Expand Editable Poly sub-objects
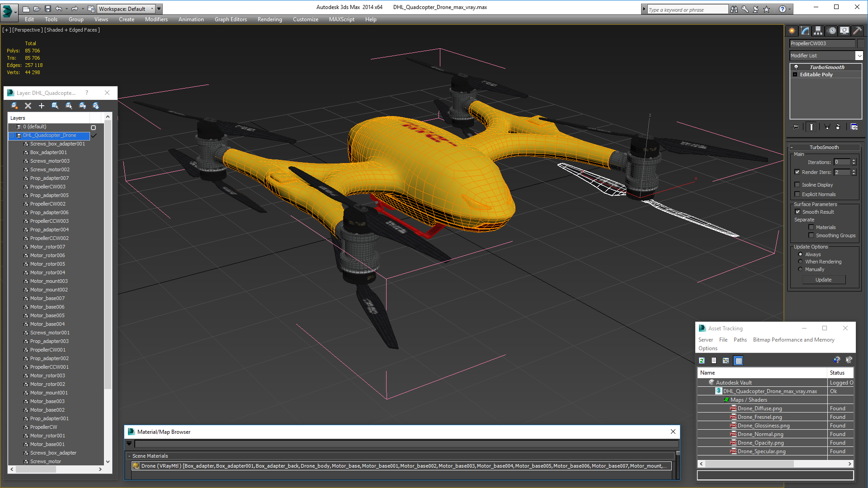868x488 pixels. pyautogui.click(x=795, y=75)
